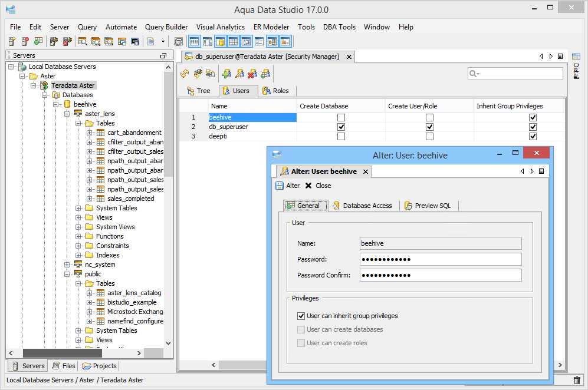This screenshot has height=390, width=588.
Task: Switch to the Files tab at the bottom
Action: click(64, 366)
